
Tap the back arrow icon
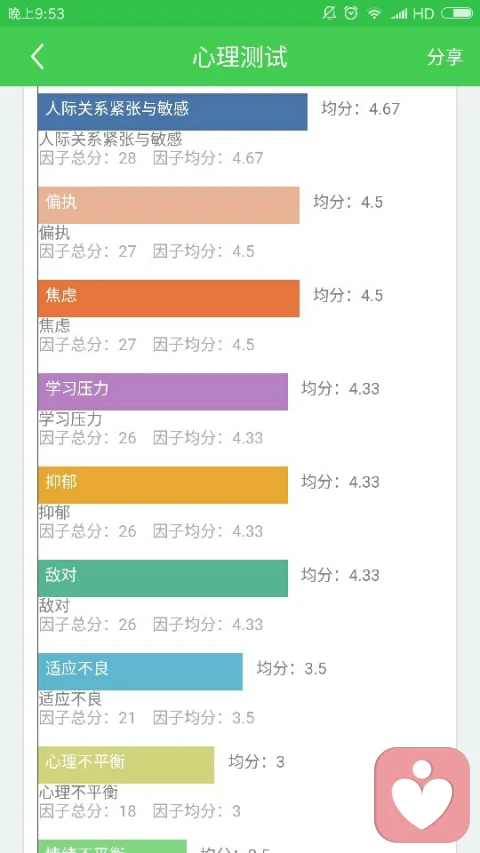tap(37, 57)
